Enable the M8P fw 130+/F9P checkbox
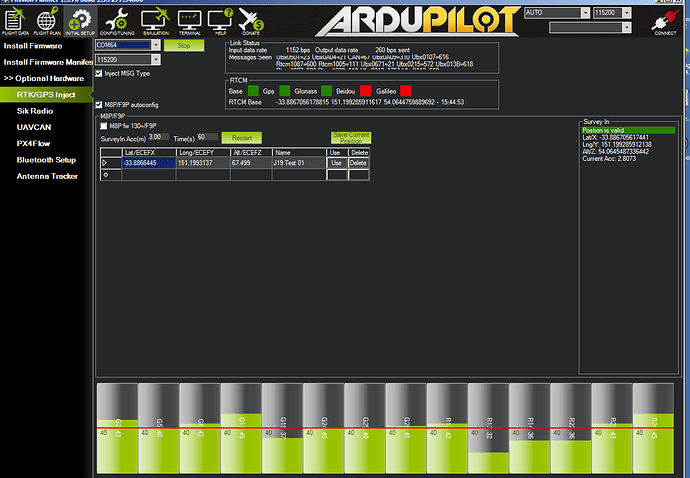The image size is (690, 478). click(x=105, y=126)
